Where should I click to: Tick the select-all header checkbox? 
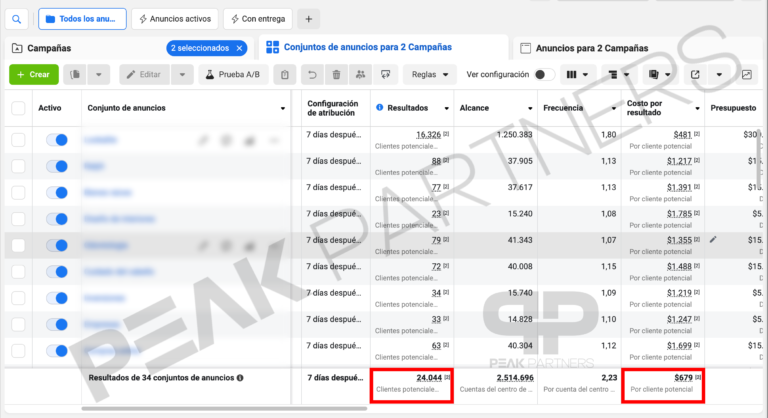click(18, 108)
